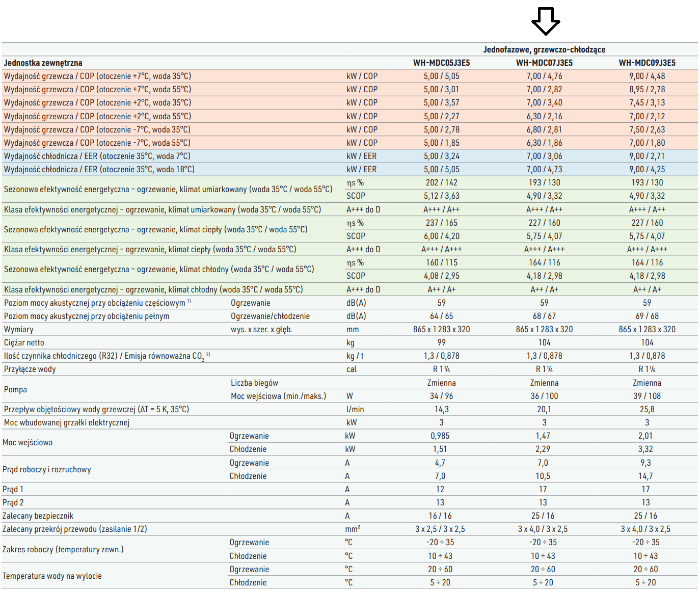Click the kg / t unit cell
The height and width of the screenshot is (591, 700).
355,356
